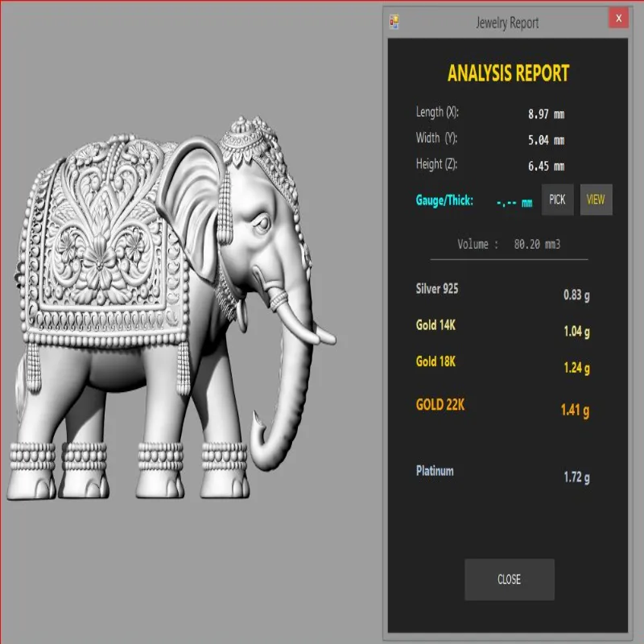Select the Platinum weight row

(502, 473)
